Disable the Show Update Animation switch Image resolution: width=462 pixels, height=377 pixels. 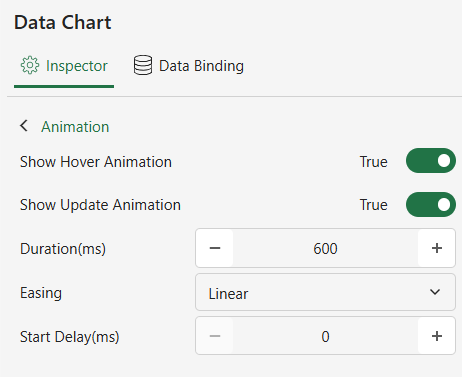tap(431, 205)
